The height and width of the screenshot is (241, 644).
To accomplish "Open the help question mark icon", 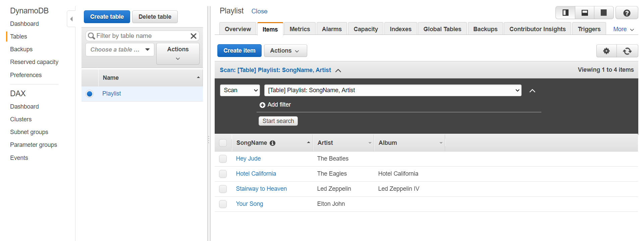I will pyautogui.click(x=627, y=13).
